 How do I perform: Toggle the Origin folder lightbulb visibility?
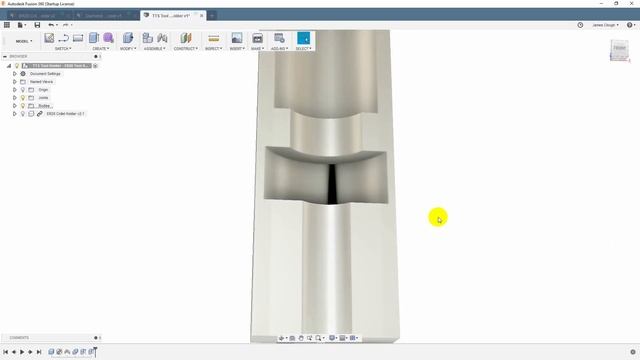tap(23, 90)
